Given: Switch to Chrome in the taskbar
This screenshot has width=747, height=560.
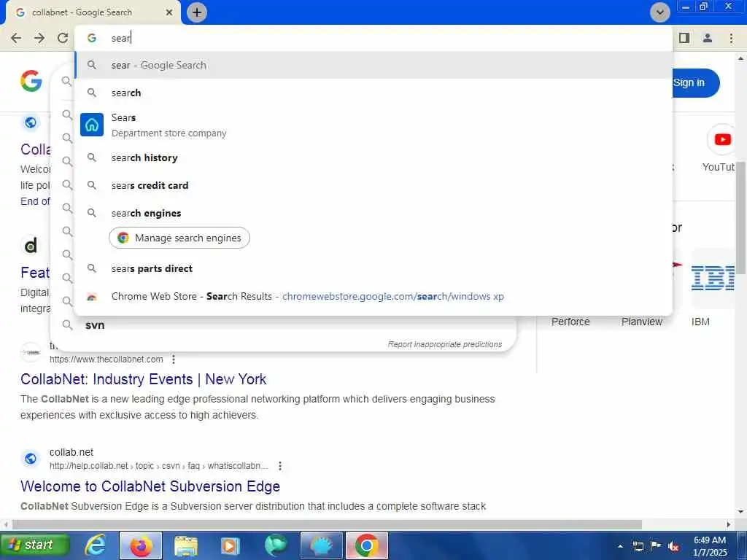Looking at the screenshot, I should [366, 545].
